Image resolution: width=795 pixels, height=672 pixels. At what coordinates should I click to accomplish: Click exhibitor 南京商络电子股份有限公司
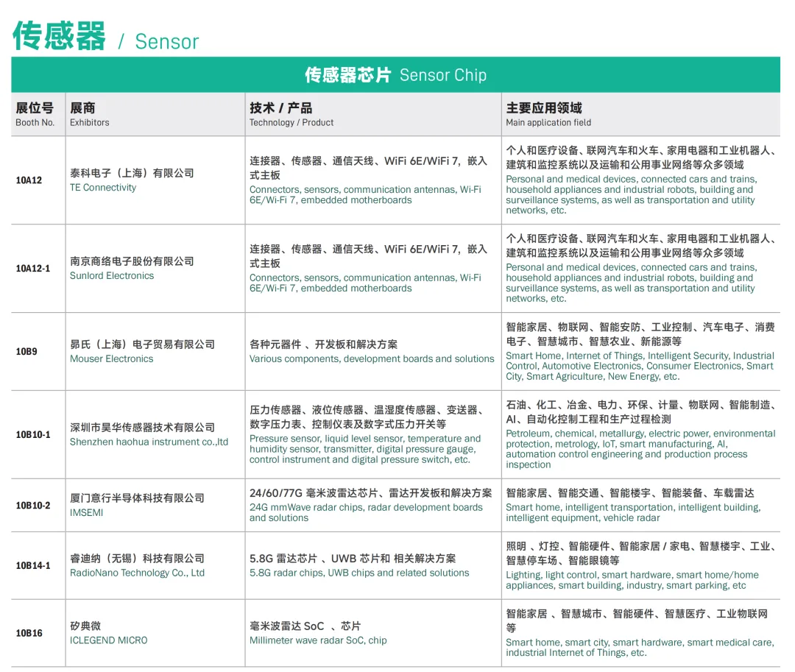click(x=132, y=261)
